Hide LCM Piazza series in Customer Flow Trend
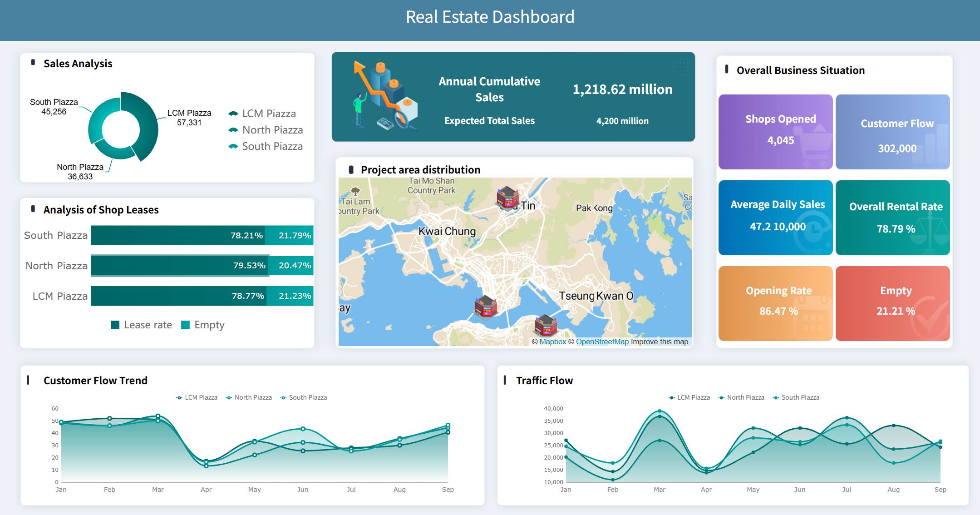The width and height of the screenshot is (980, 515). pos(197,397)
